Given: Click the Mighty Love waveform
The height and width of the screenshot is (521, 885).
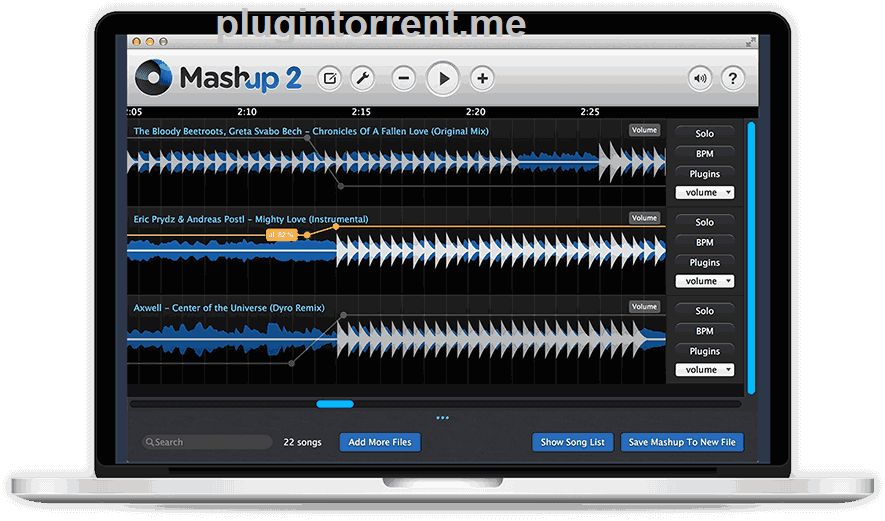Looking at the screenshot, I should [396, 250].
